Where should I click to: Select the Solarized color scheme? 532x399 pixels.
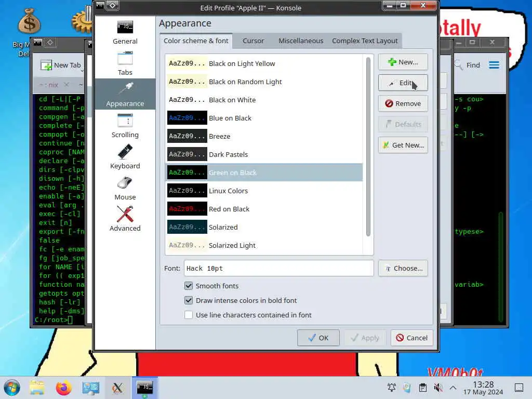point(264,227)
